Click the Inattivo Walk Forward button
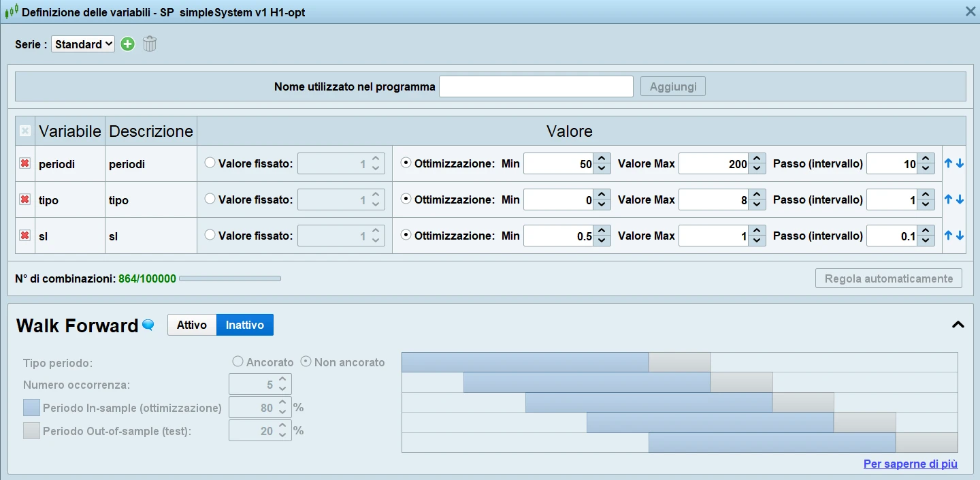This screenshot has width=980, height=480. point(245,325)
